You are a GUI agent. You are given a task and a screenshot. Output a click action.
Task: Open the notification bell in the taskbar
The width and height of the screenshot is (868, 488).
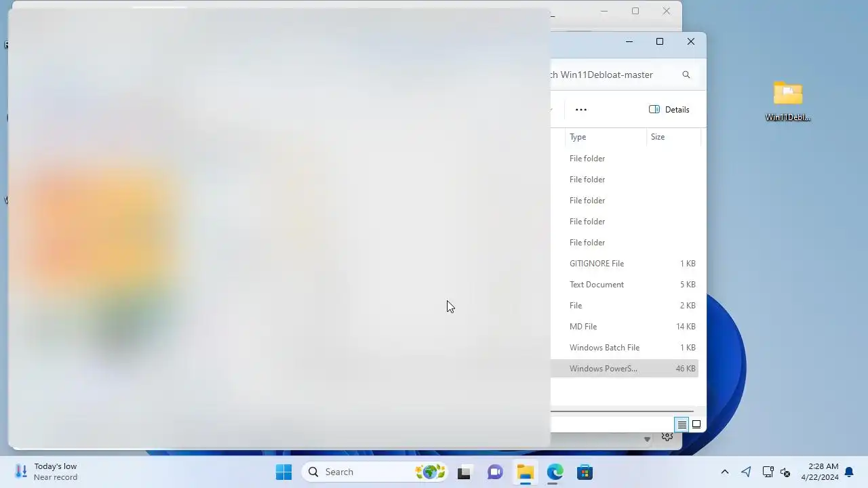(849, 472)
